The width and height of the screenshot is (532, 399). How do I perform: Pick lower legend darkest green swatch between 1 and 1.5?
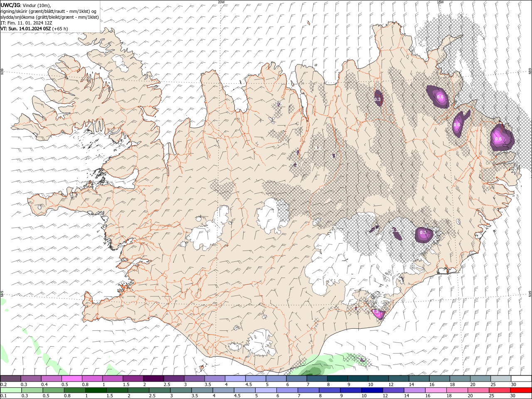[x=96, y=390]
